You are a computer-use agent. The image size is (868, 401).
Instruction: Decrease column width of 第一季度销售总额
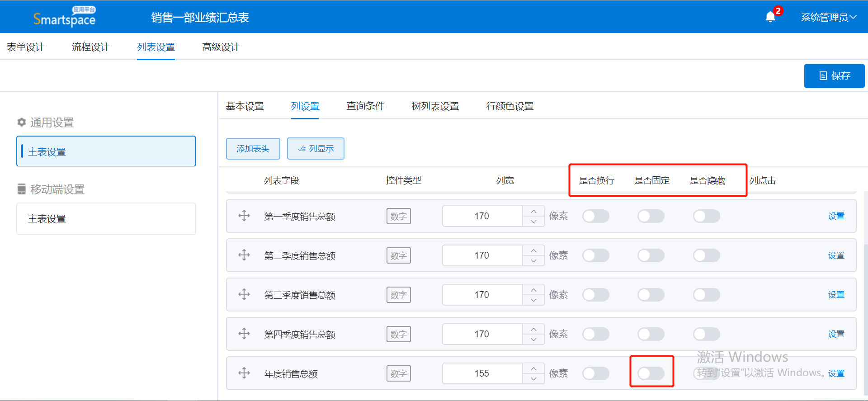534,222
